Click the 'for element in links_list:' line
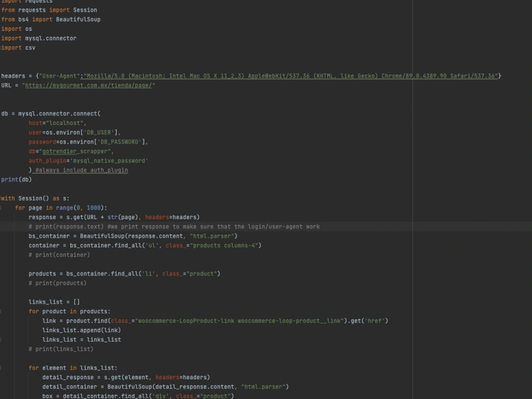 click(x=73, y=368)
